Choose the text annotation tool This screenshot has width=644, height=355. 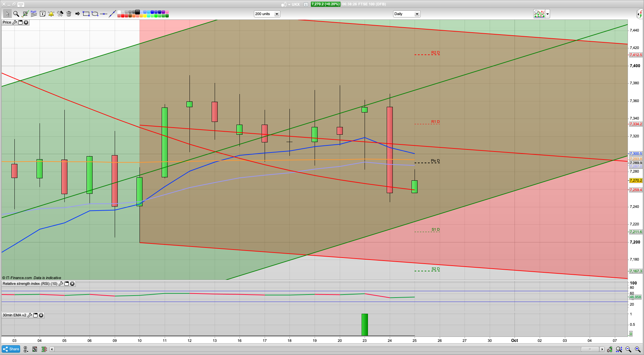43,14
